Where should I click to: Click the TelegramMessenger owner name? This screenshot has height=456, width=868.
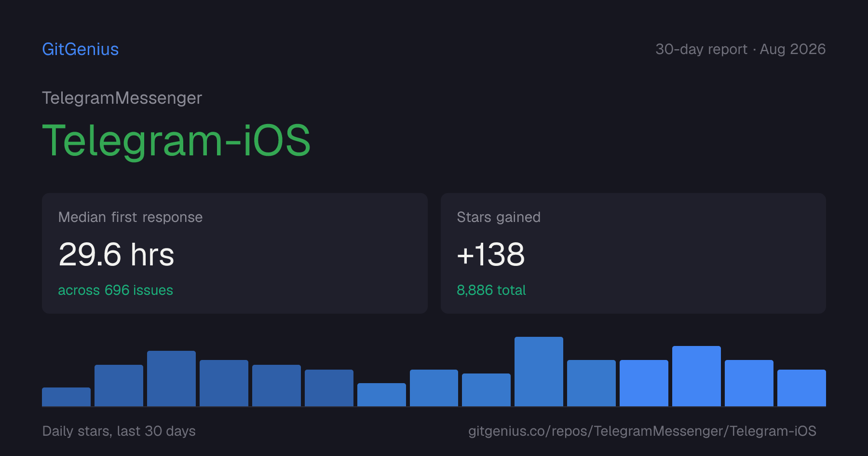[x=122, y=98]
